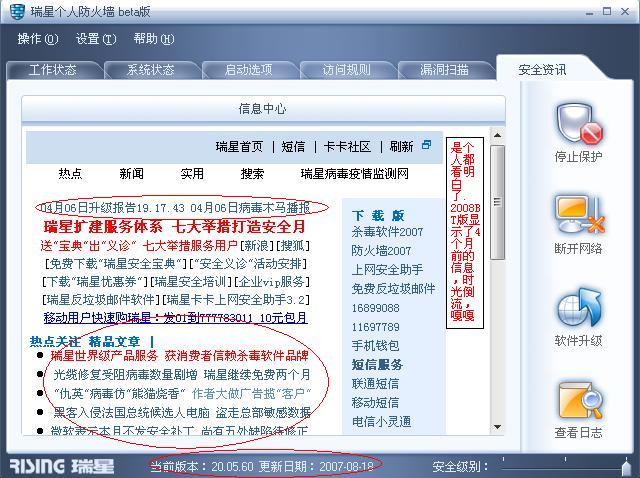The height and width of the screenshot is (478, 640).
Task: Open [下载"瑞星优惠券"] link
Action: point(95,282)
